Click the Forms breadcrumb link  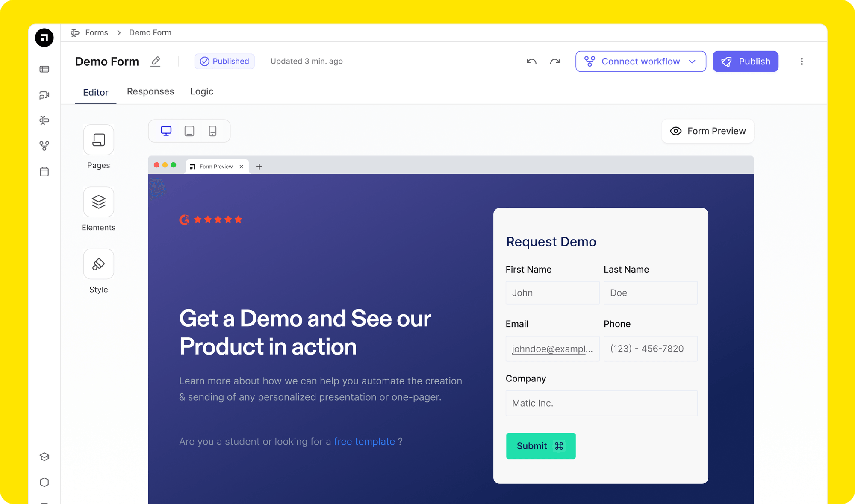click(x=97, y=33)
